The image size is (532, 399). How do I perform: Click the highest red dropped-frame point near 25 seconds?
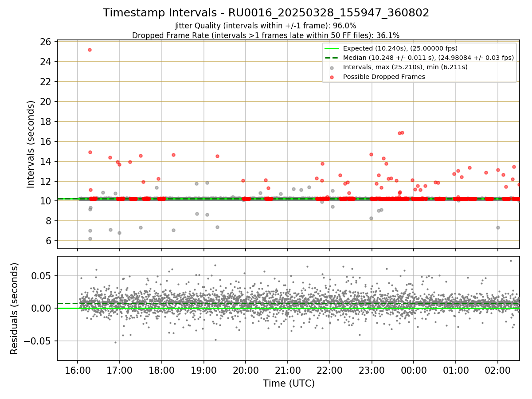[90, 50]
